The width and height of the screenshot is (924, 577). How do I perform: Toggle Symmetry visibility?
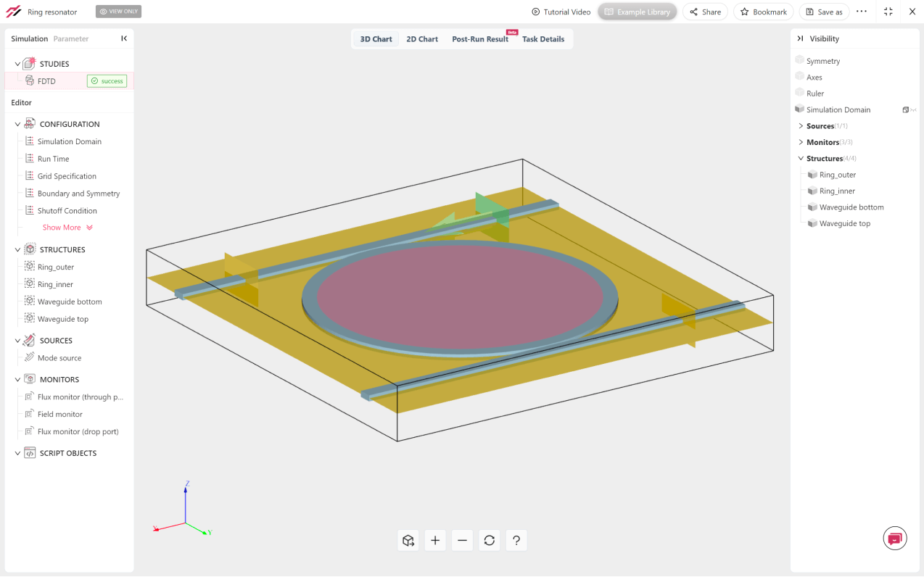[x=800, y=61]
